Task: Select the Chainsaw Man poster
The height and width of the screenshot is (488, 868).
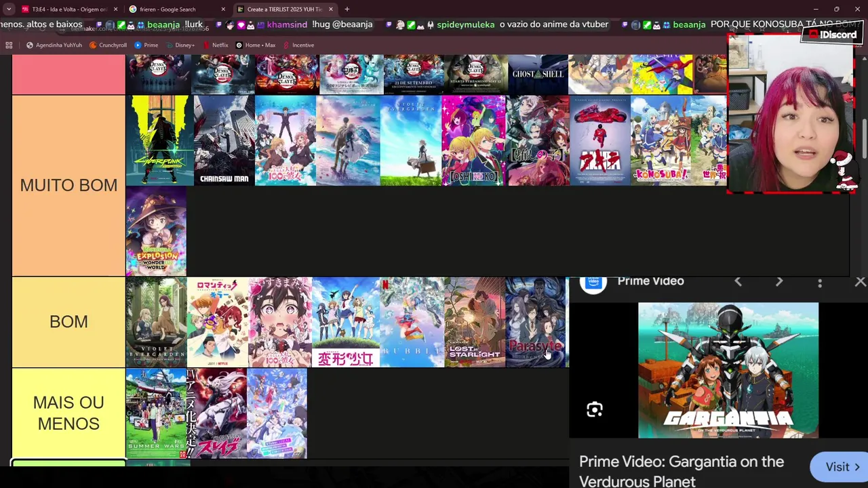Action: pos(224,140)
